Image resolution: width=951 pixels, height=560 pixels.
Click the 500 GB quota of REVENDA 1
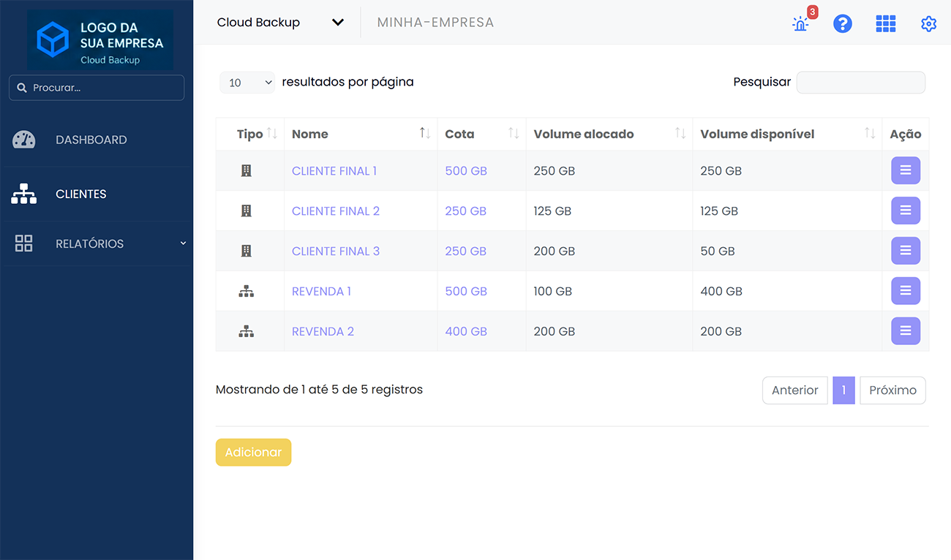(466, 292)
